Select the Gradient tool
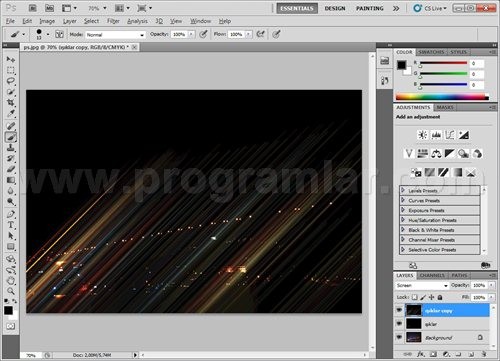This screenshot has height=361, width=500. (x=11, y=180)
